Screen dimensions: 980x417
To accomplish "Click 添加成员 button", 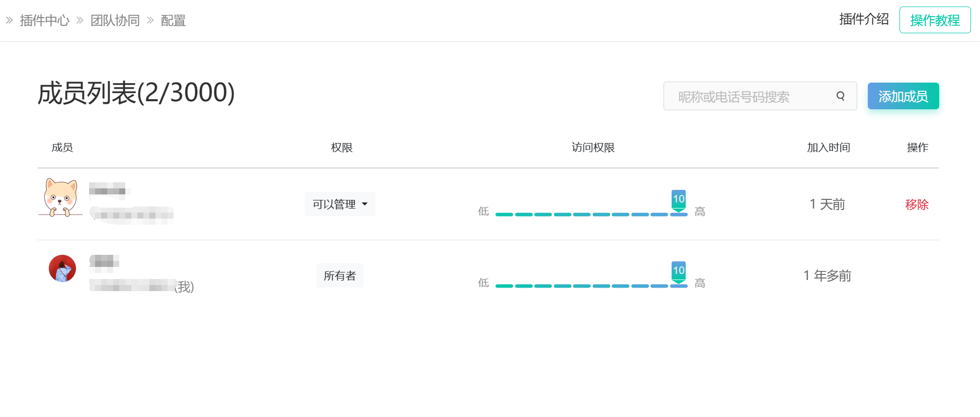I will tap(903, 96).
